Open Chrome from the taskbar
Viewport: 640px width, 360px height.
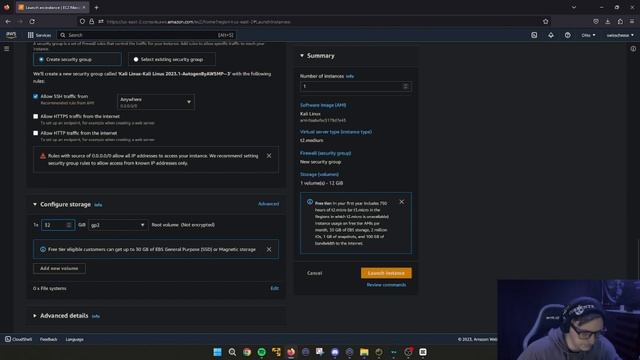pyautogui.click(x=247, y=352)
